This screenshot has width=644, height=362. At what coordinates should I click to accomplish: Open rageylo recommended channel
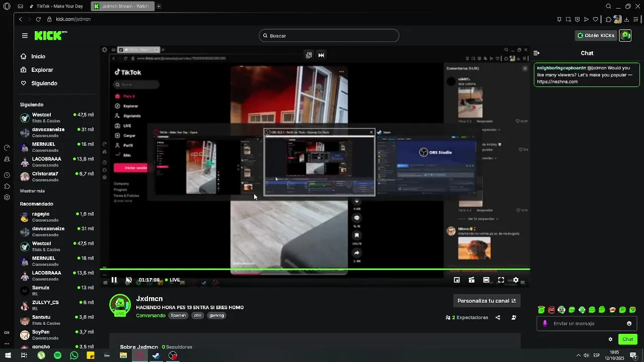click(57, 217)
